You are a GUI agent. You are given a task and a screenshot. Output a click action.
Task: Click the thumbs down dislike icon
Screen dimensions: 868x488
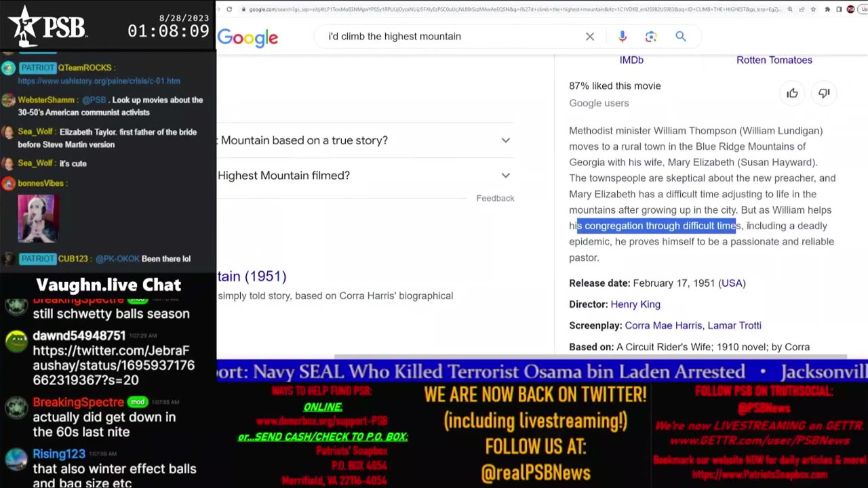pos(824,94)
